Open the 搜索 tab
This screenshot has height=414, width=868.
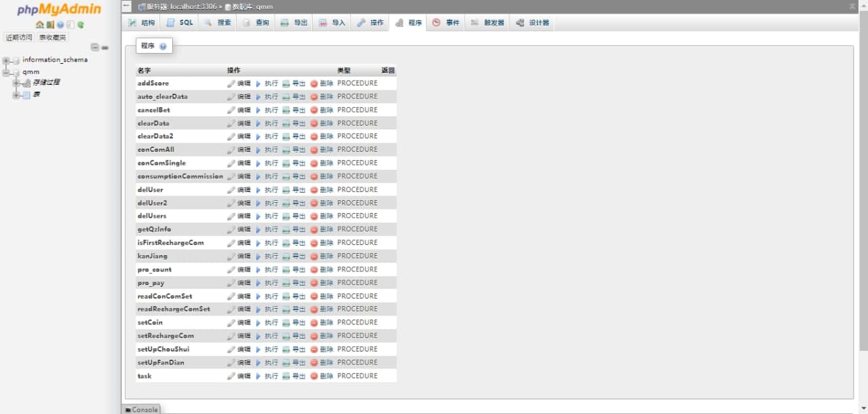pyautogui.click(x=218, y=22)
